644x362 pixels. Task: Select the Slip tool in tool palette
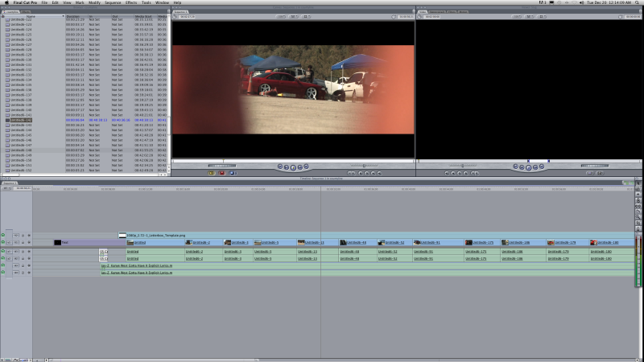[x=638, y=206]
